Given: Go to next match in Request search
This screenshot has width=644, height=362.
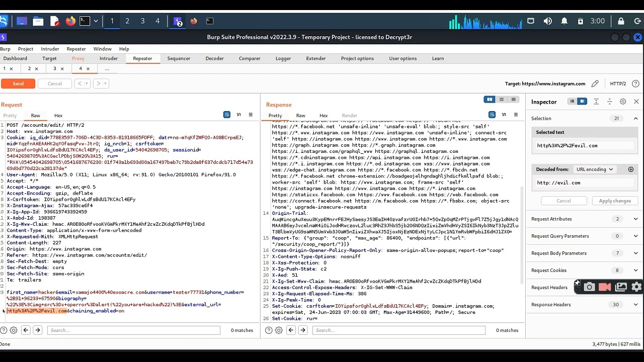Looking at the screenshot, I should coord(38,330).
